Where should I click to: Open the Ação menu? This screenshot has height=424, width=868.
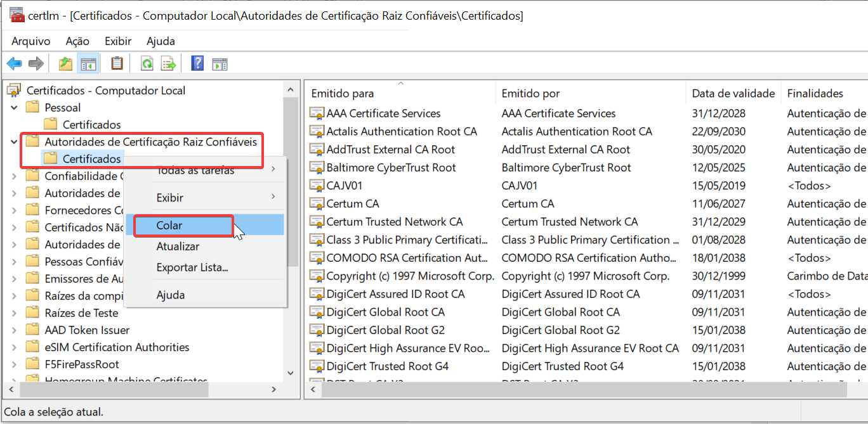[x=77, y=41]
